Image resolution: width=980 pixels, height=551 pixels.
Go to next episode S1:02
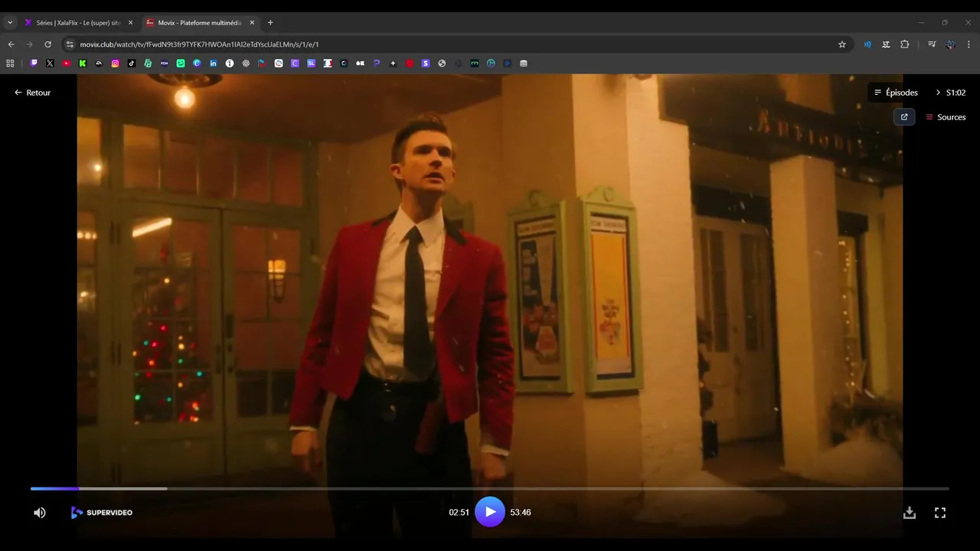[x=950, y=93]
